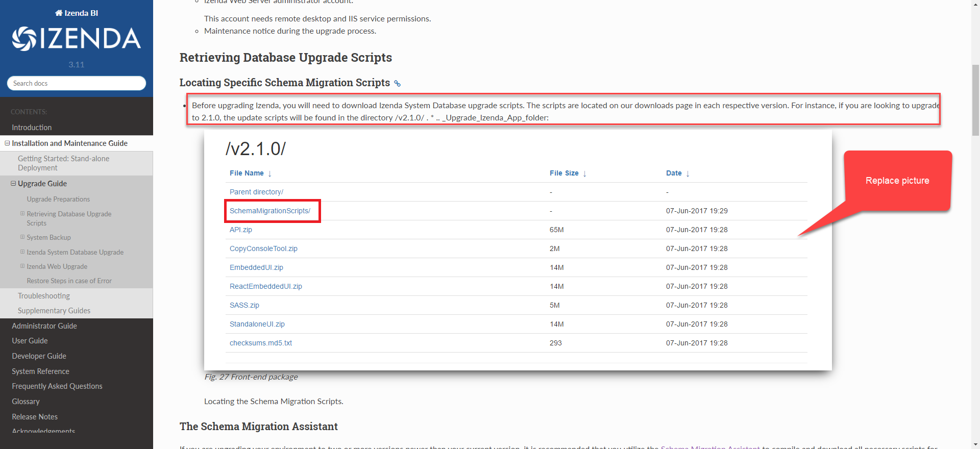Viewport: 980px width, 449px height.
Task: Click the File Name column header
Action: point(247,173)
